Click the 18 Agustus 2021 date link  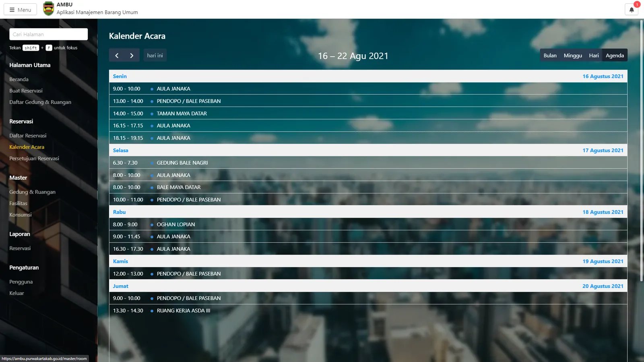pyautogui.click(x=603, y=212)
